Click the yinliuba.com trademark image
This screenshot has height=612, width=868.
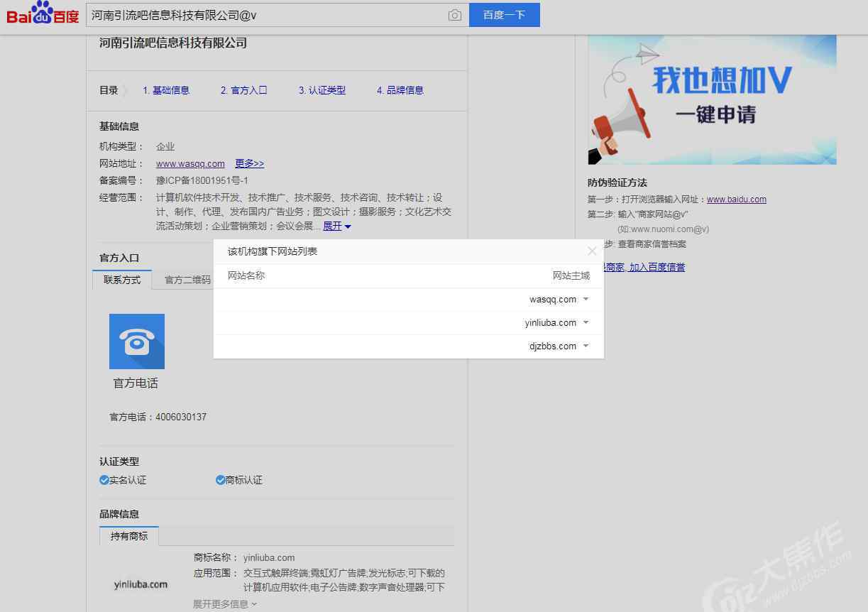coord(141,584)
